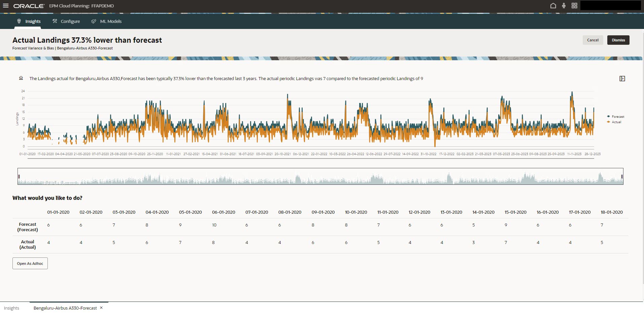Image resolution: width=644 pixels, height=316 pixels.
Task: Select the Forecast (Forecast) row label
Action: 28,227
